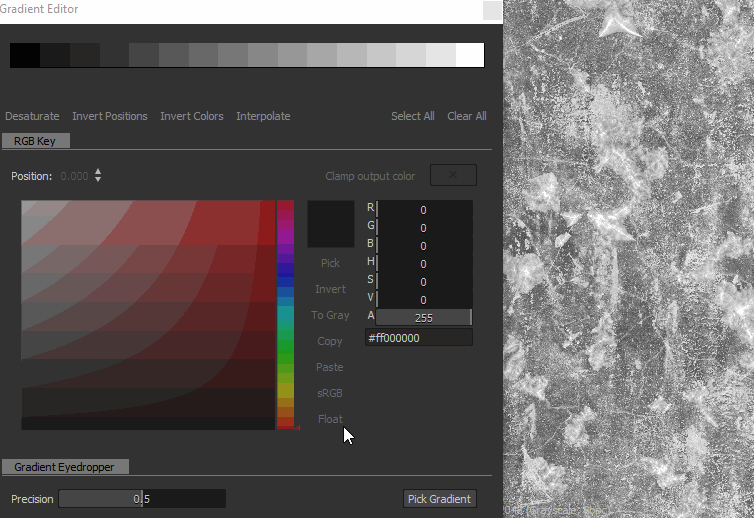
Task: Click the Desaturate button
Action: point(32,116)
